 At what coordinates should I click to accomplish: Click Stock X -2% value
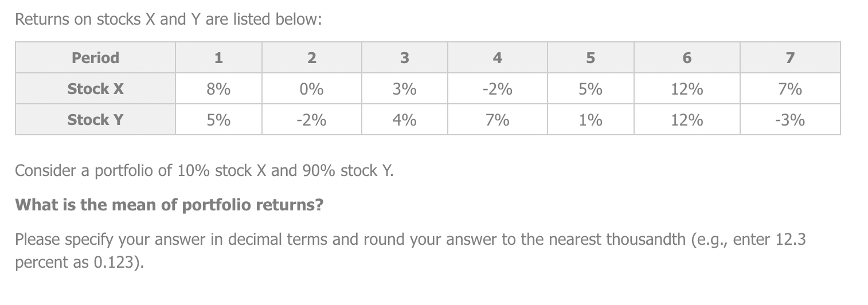click(x=497, y=89)
